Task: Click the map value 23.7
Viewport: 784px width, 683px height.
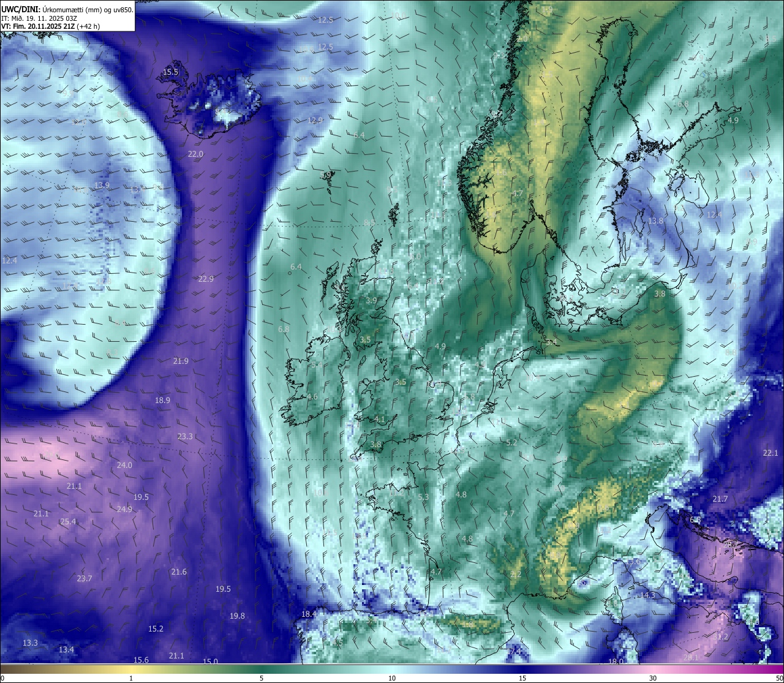Action: click(x=85, y=579)
